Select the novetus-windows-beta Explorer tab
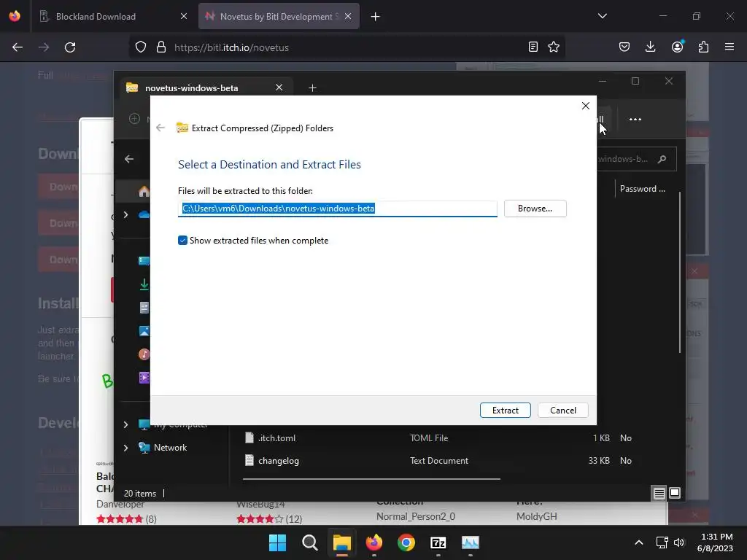The width and height of the screenshot is (747, 560). pyautogui.click(x=192, y=88)
